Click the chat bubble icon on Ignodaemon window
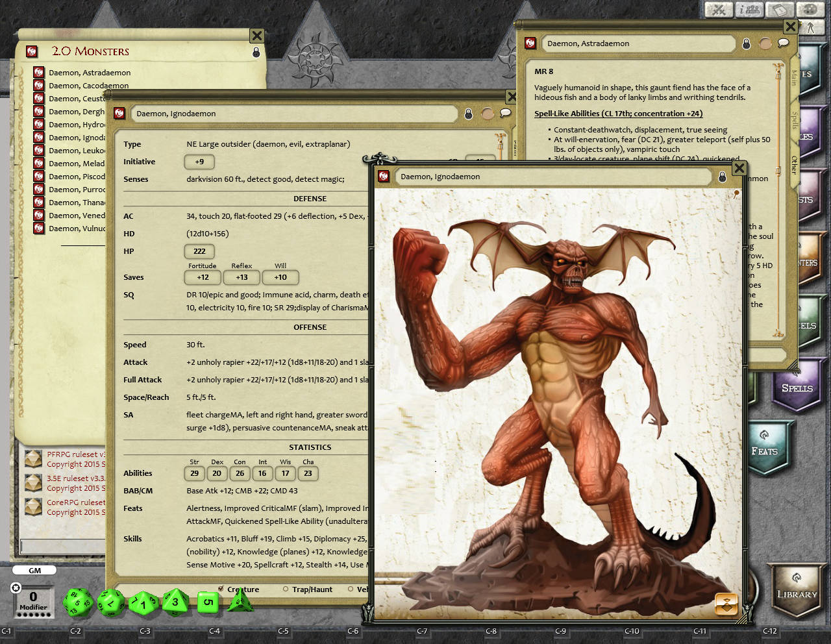The image size is (831, 644). pos(507,114)
